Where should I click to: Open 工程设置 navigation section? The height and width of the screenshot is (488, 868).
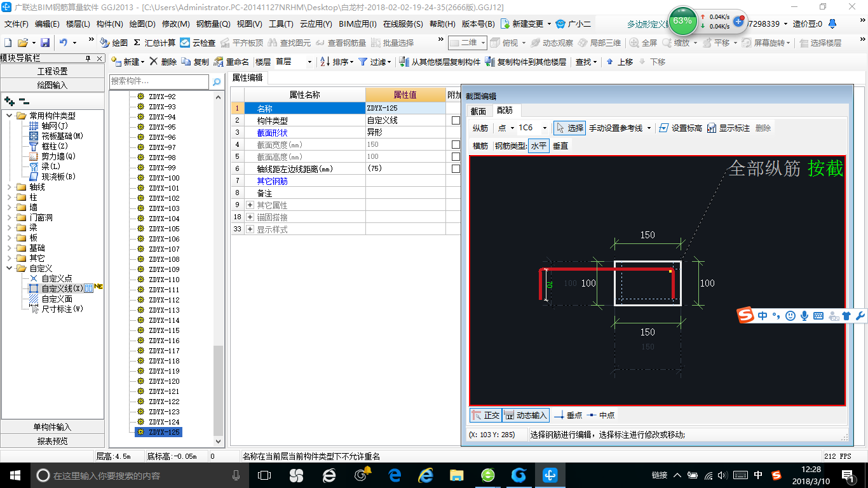tap(52, 71)
